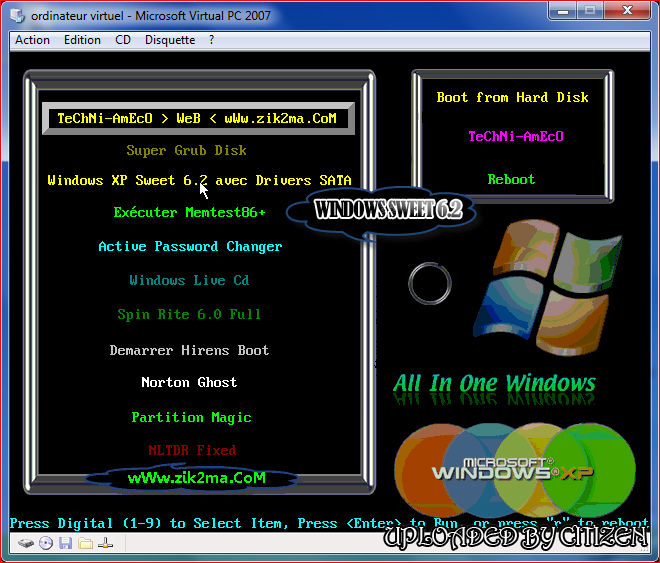Select Demarrer Hirens Boot
The image size is (660, 563).
189,350
